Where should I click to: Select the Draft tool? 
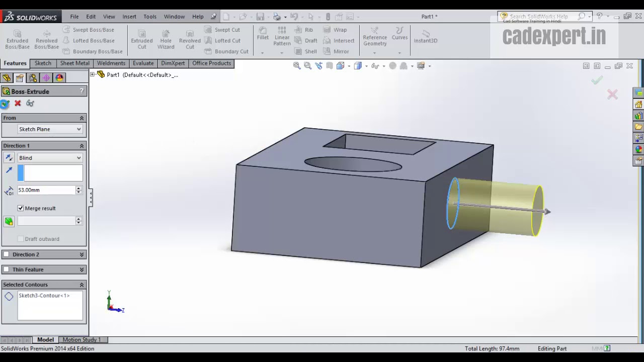pos(306,40)
